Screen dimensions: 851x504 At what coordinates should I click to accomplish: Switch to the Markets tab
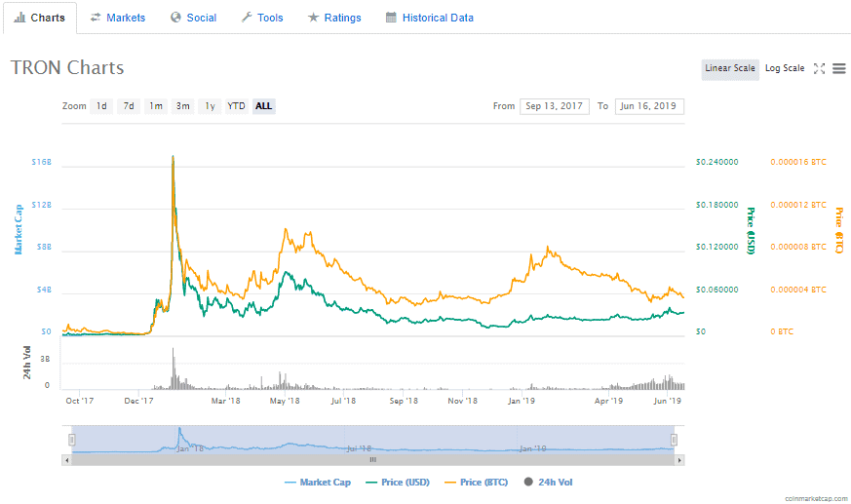coord(118,18)
